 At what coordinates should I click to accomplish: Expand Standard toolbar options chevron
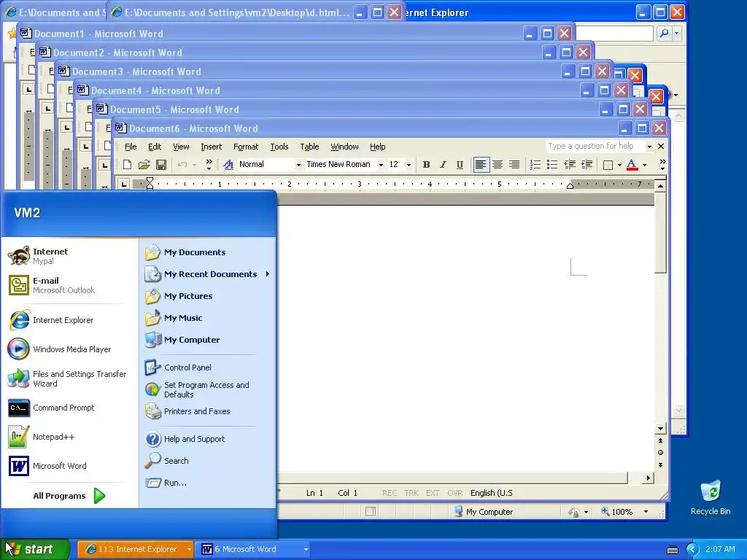click(209, 165)
